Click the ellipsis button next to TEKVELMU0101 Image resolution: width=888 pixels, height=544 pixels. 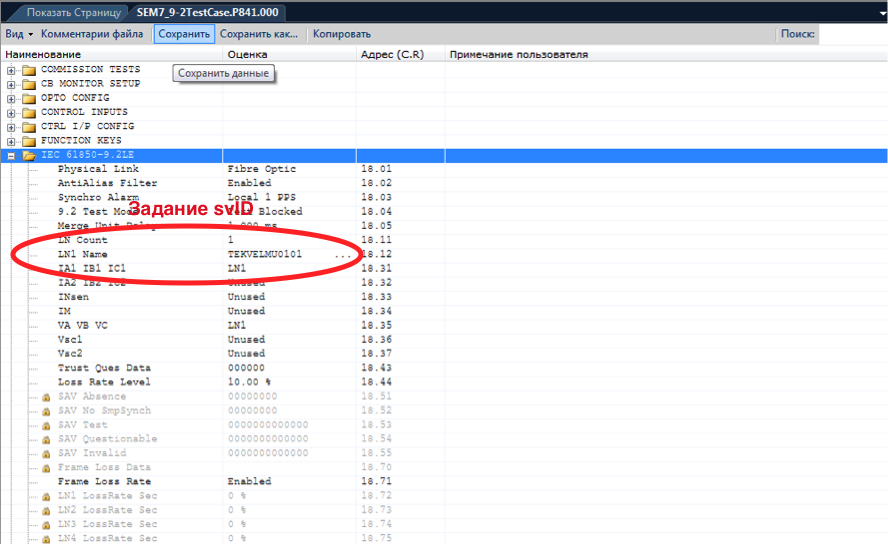point(343,255)
